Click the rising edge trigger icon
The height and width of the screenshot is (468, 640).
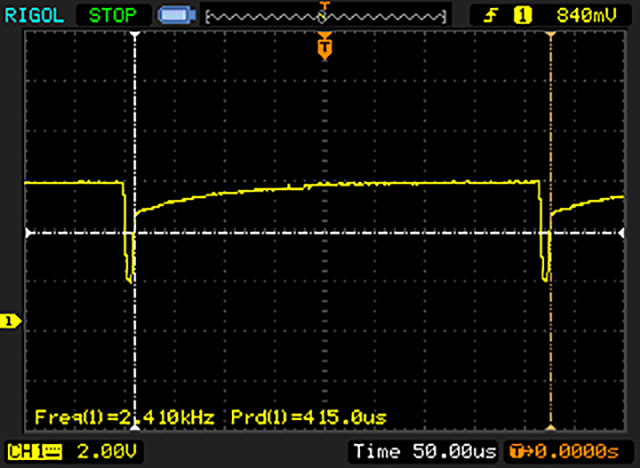click(490, 16)
